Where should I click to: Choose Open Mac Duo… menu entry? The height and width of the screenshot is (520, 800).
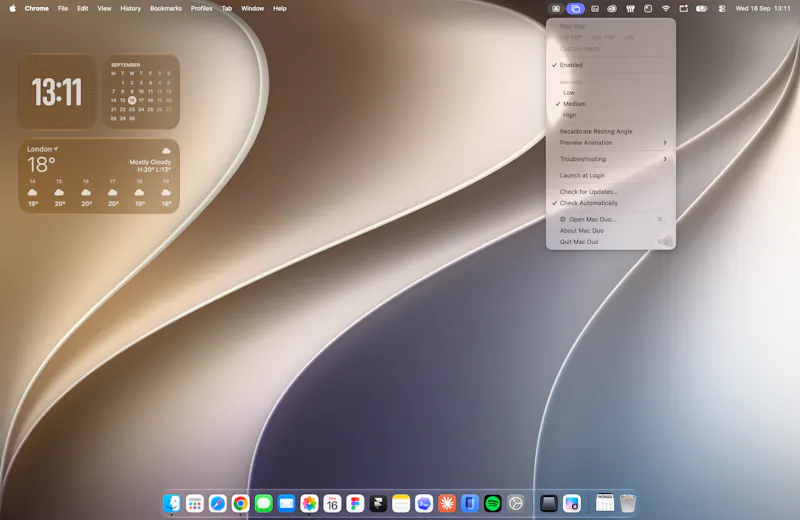[611, 219]
